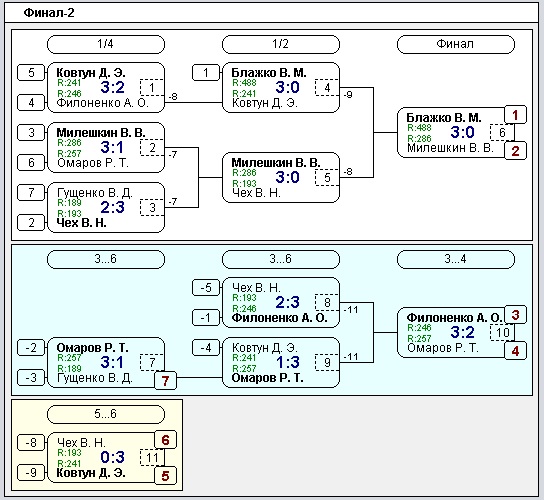Click the Финал round header
This screenshot has height=500, width=544.
[x=455, y=44]
